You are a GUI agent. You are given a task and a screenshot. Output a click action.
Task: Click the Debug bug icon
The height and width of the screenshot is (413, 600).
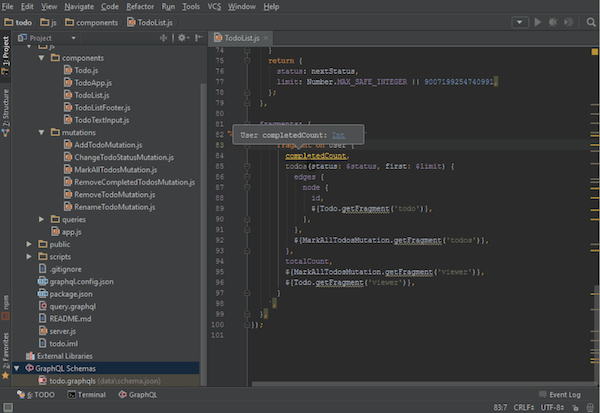pyautogui.click(x=551, y=21)
